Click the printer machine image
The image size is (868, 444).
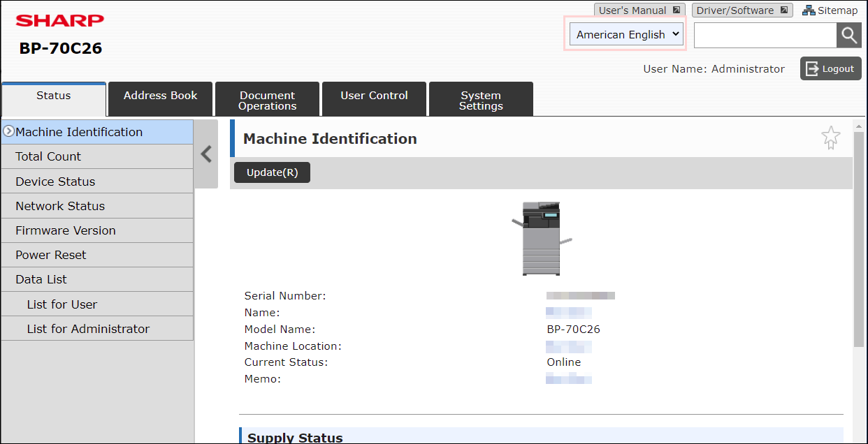542,239
